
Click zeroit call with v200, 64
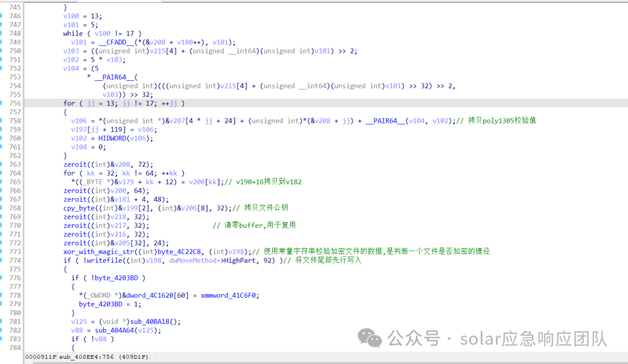(x=106, y=191)
